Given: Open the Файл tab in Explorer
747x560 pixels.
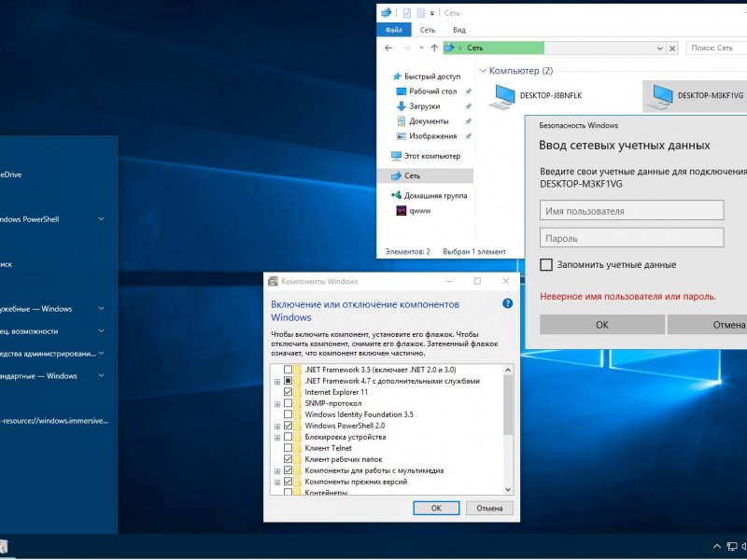Looking at the screenshot, I should coord(393,30).
